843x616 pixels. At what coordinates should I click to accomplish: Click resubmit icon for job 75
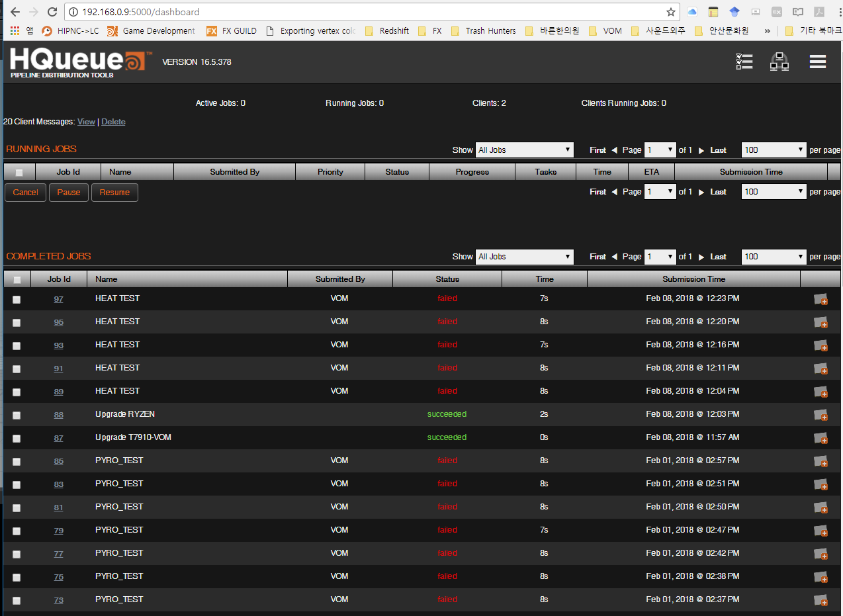point(821,578)
